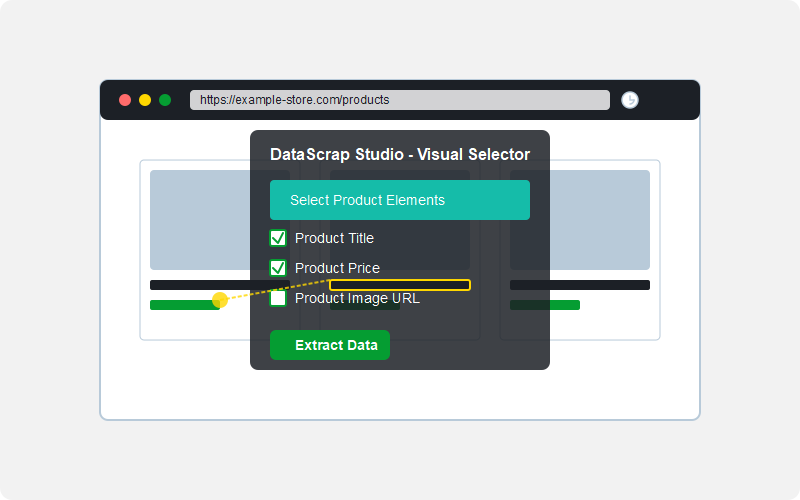Click the green maximize window dot

click(x=165, y=100)
